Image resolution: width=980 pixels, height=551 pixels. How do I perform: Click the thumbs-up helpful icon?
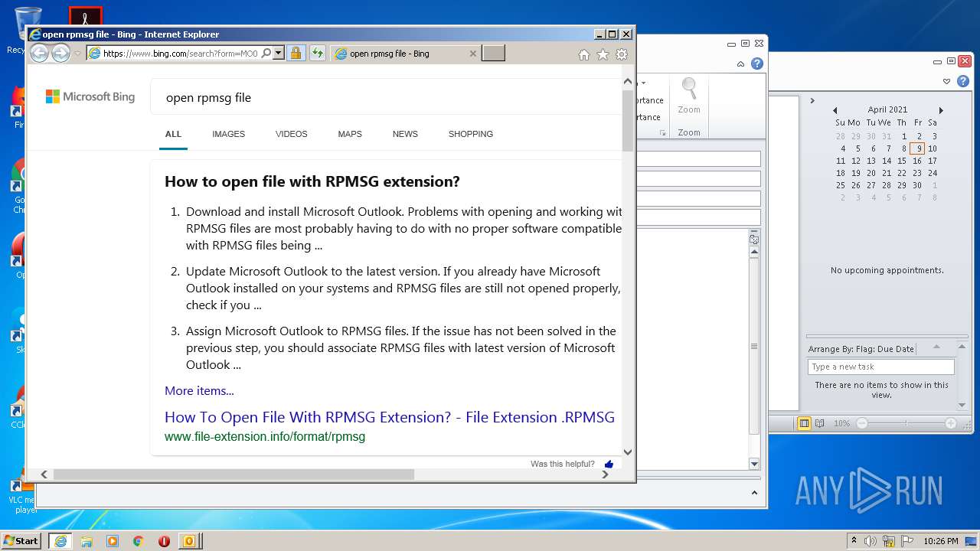coord(609,464)
